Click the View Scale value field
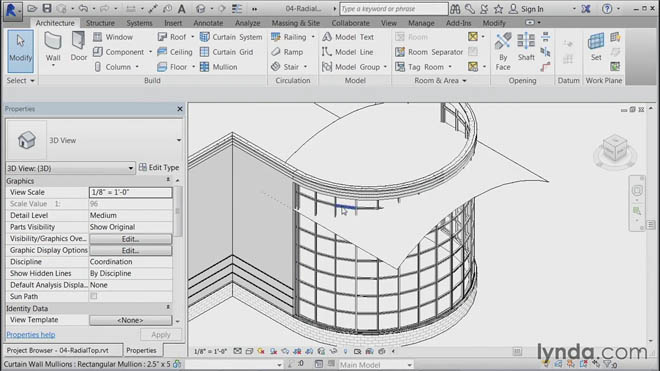 pos(130,192)
